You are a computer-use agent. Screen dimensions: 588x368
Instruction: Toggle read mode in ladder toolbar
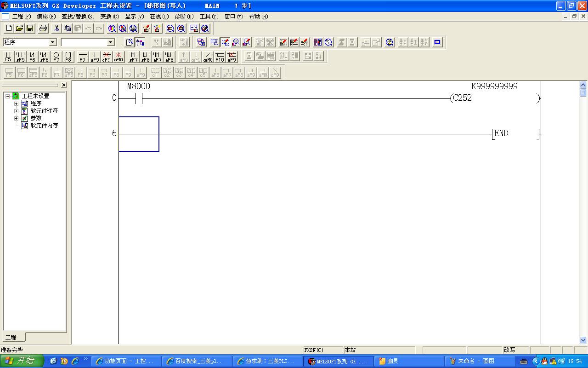215,42
